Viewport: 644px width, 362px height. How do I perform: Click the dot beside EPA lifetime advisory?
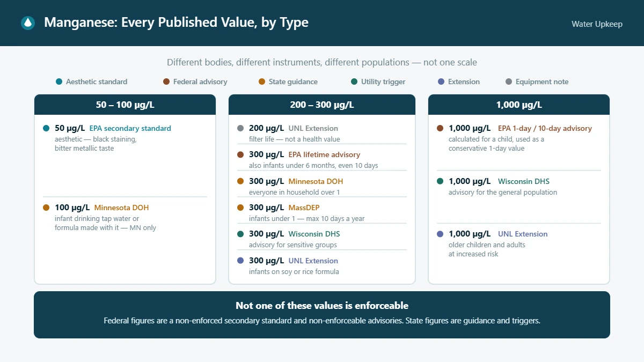click(240, 155)
